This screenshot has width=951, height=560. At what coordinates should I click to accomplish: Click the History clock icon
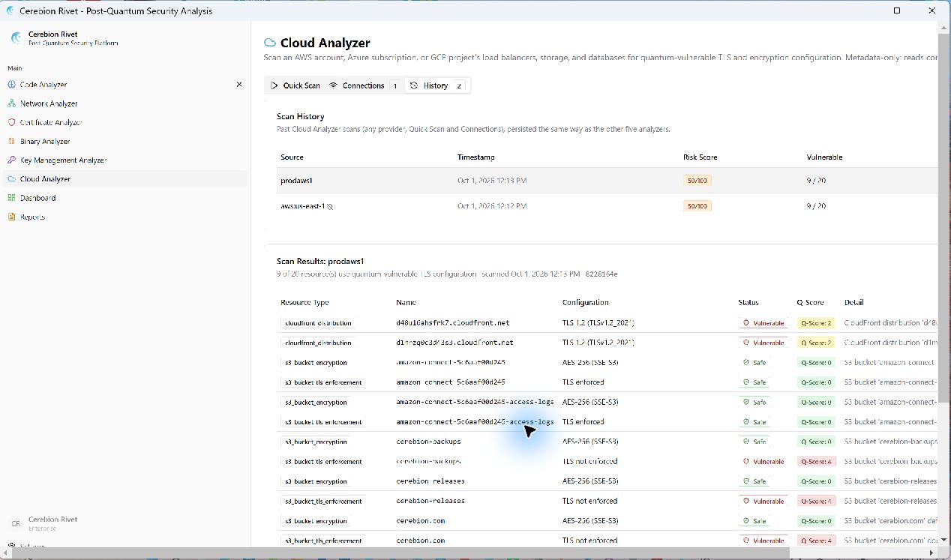(x=414, y=85)
